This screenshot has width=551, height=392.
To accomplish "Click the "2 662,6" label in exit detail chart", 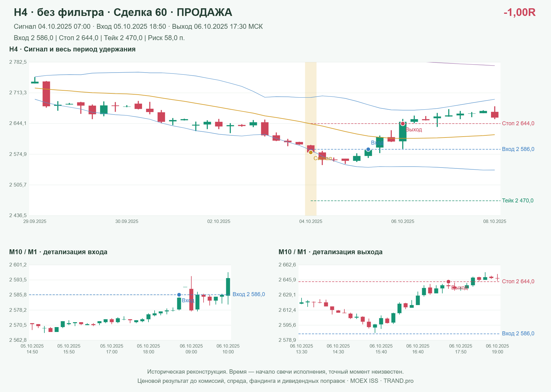I will tap(287, 265).
